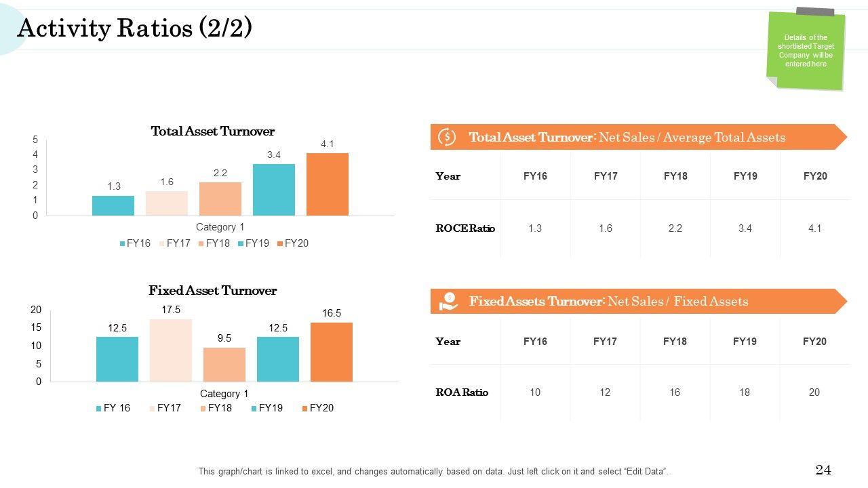
Task: Select the ROCE value 1.3 cell
Action: (535, 228)
